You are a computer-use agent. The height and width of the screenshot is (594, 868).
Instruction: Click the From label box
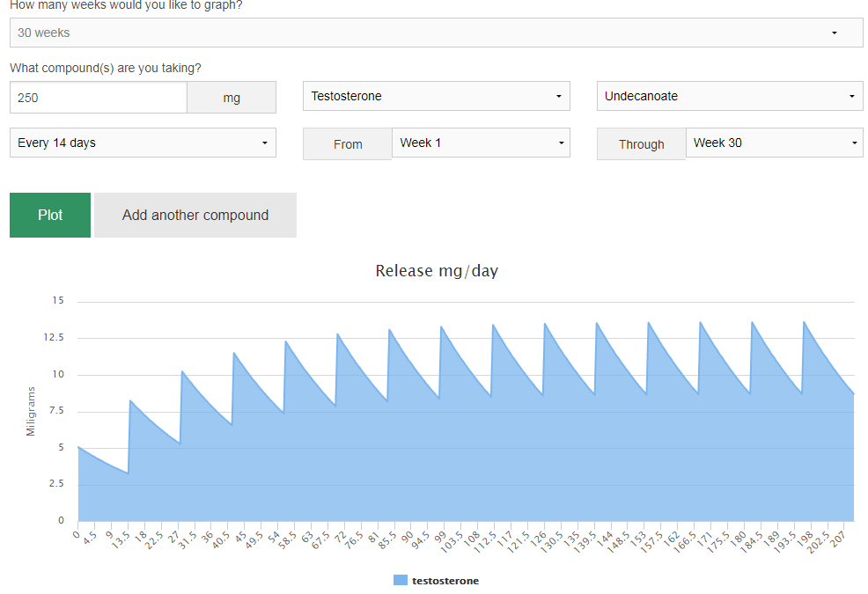point(348,144)
